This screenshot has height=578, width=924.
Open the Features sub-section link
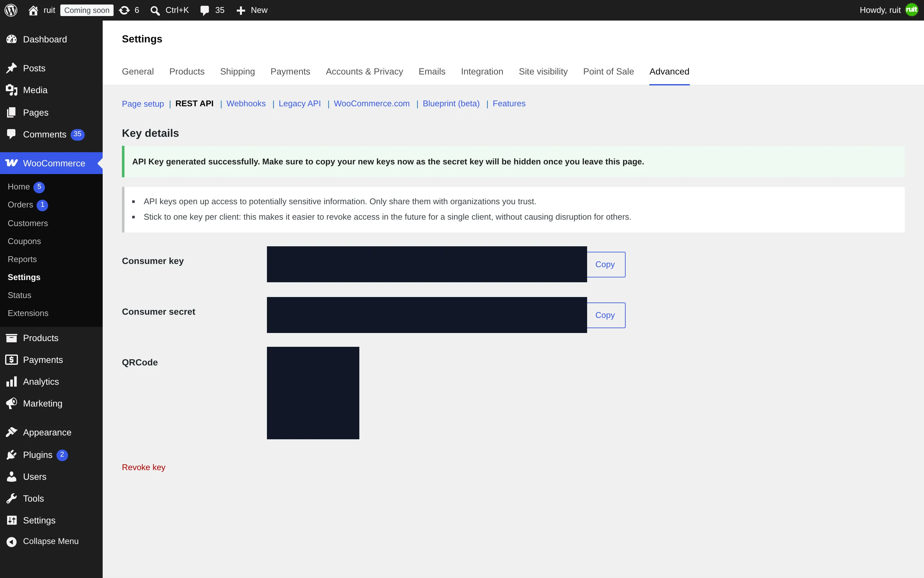point(509,104)
